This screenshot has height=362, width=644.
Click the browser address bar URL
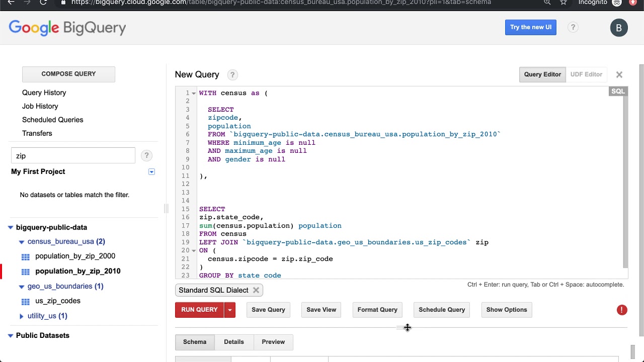click(281, 3)
